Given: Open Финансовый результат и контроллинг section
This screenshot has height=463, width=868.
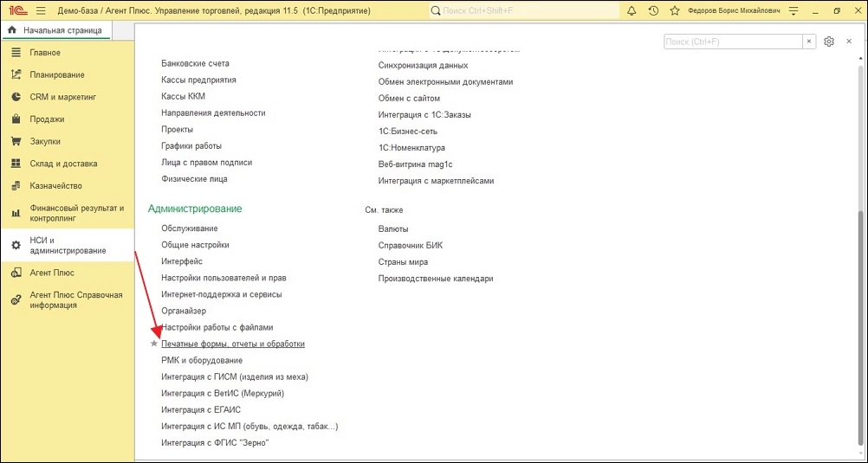Looking at the screenshot, I should pos(67,213).
